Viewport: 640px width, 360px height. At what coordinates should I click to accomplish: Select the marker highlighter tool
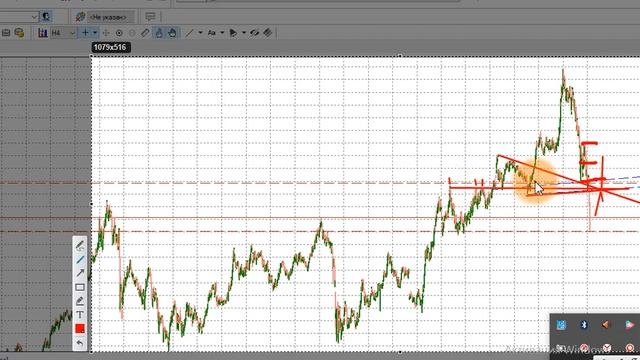click(80, 301)
